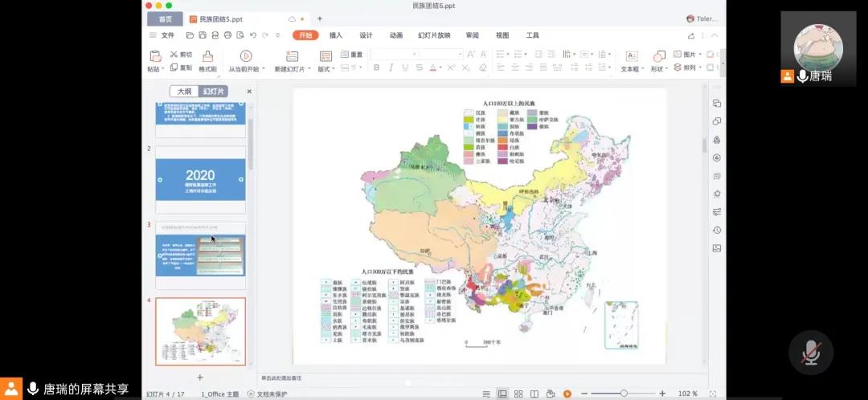Click the orange slideshow play icon in status bar

coord(567,394)
